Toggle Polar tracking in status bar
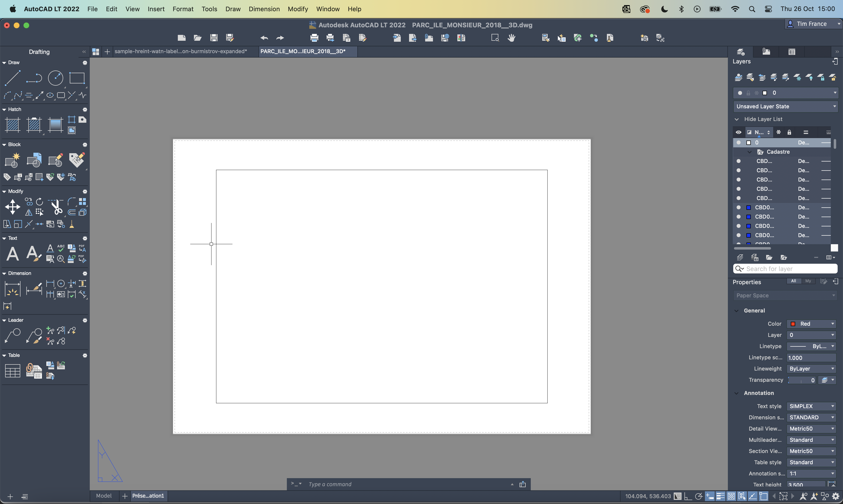843x504 pixels. point(699,496)
